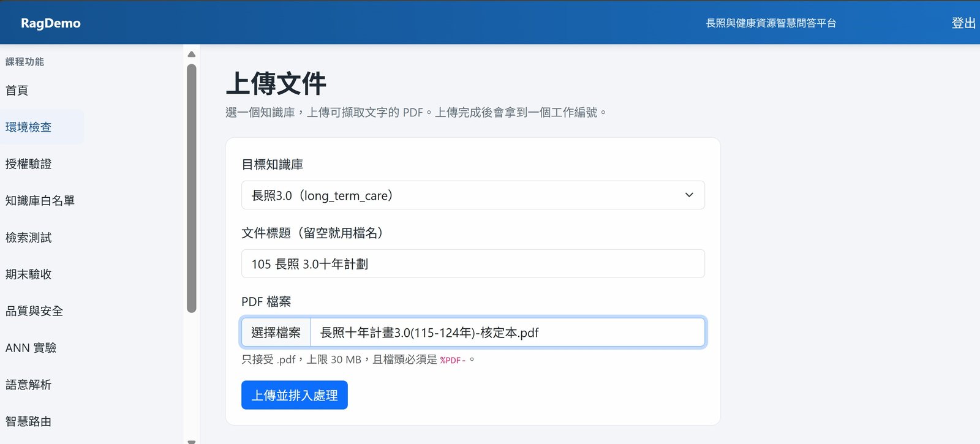Select 授權驗證 from the sidebar

(28, 164)
